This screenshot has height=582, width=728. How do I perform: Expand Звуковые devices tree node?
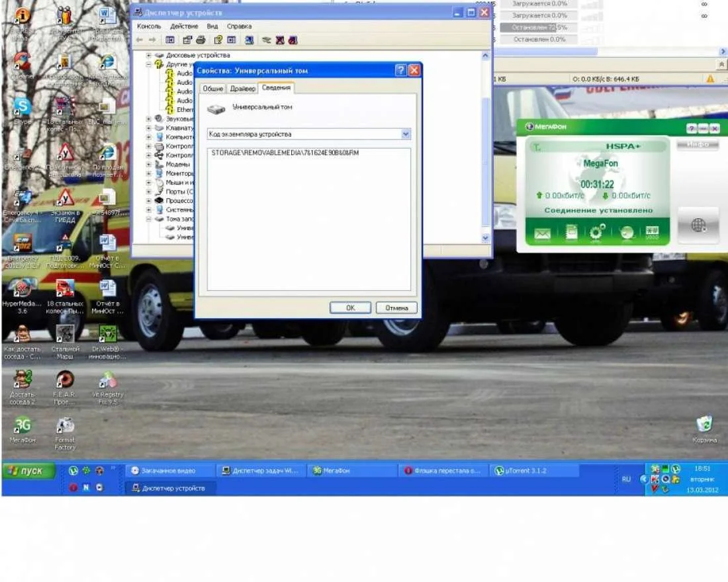[148, 119]
